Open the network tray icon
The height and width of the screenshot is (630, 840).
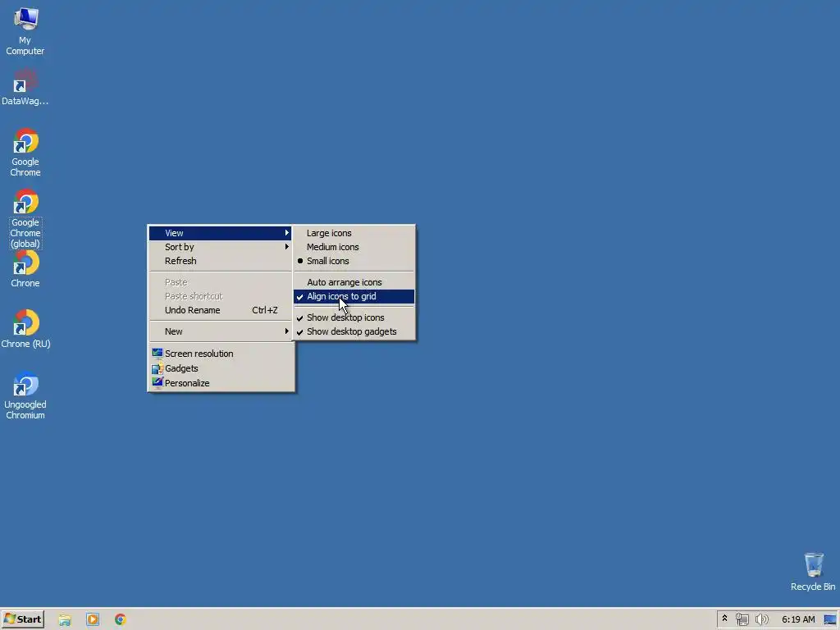pos(742,619)
